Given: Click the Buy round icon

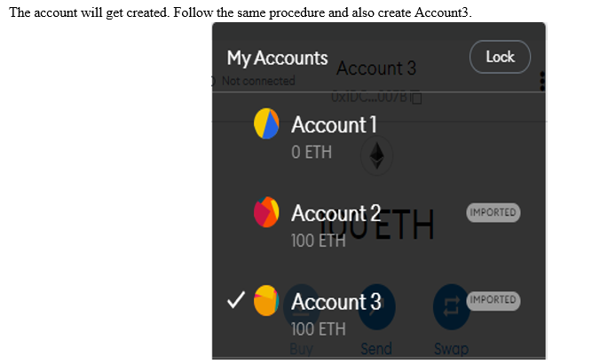Looking at the screenshot, I should coord(301,306).
